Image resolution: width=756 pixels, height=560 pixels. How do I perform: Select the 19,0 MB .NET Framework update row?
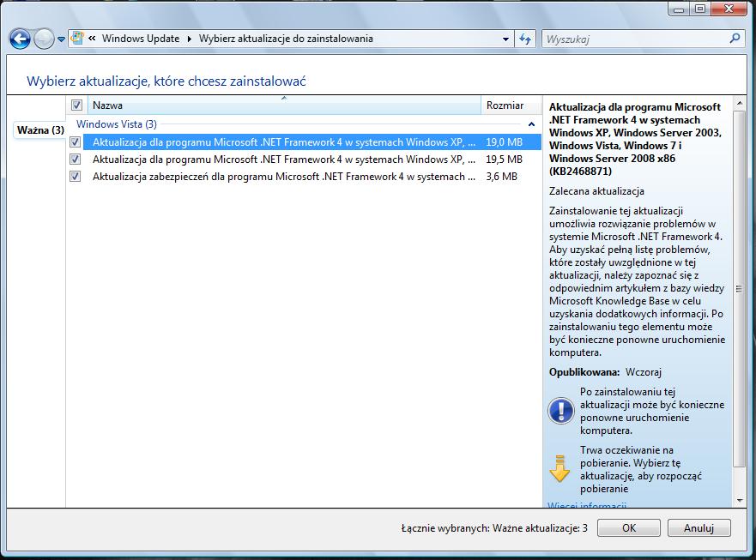point(312,142)
